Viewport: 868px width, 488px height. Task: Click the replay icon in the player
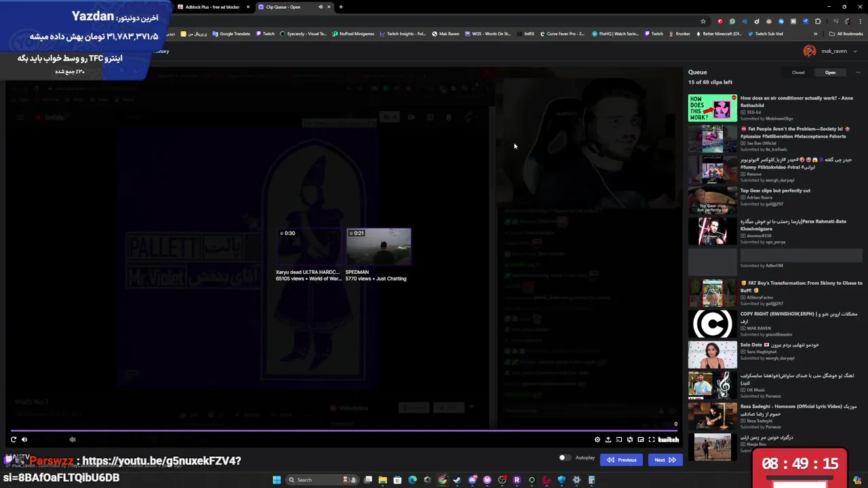coord(13,440)
